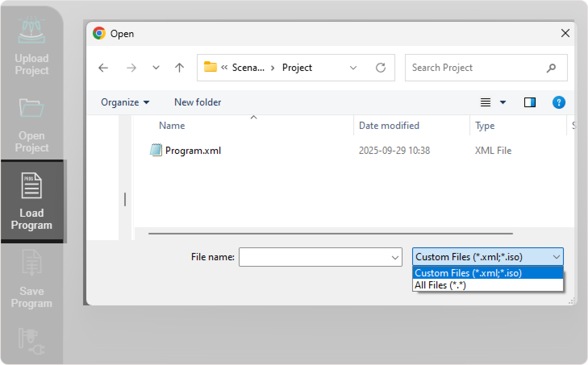Open the view options dropdown arrow
The image size is (588, 365).
[x=503, y=102]
